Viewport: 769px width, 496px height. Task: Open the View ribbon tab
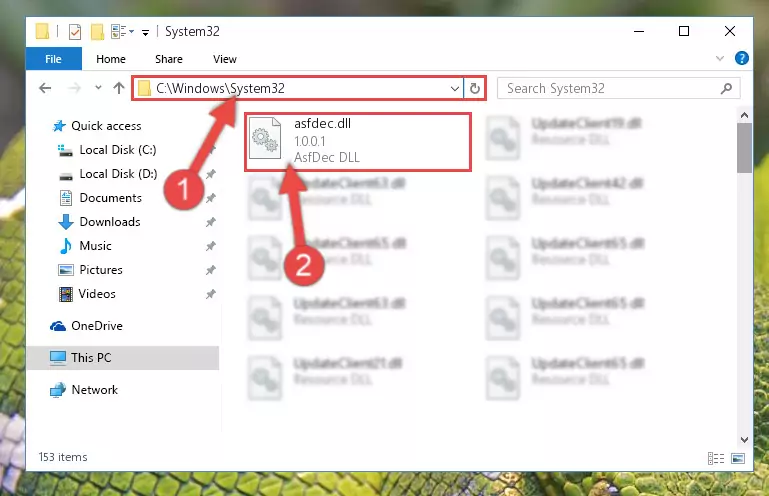coord(225,59)
